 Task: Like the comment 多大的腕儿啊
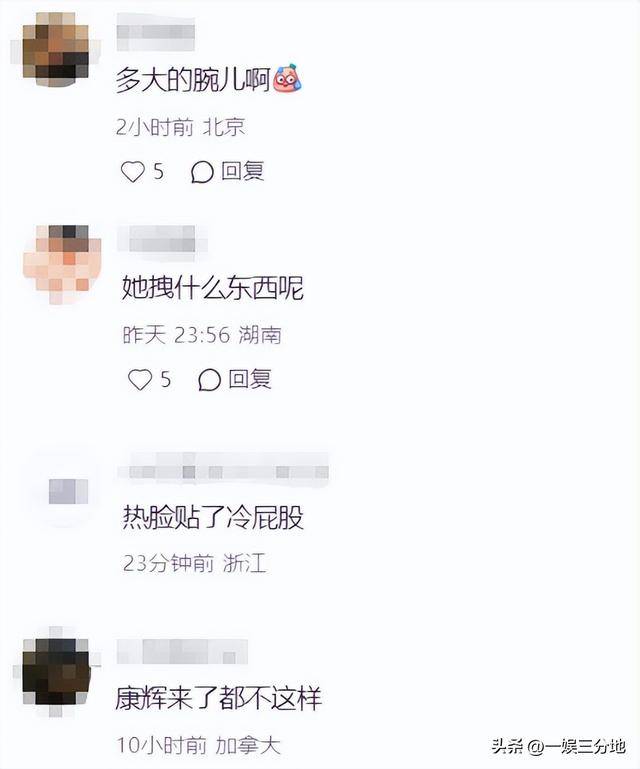click(132, 172)
